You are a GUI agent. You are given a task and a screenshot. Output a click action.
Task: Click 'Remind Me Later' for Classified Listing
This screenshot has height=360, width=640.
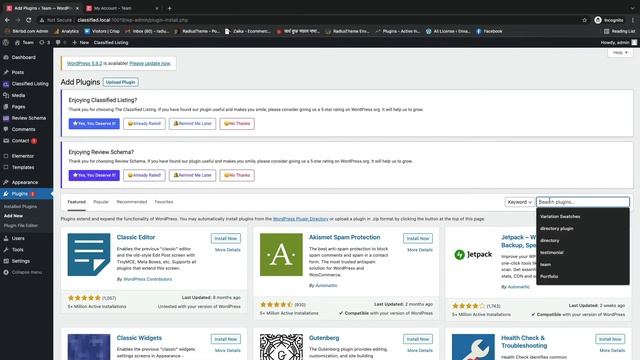click(x=193, y=124)
